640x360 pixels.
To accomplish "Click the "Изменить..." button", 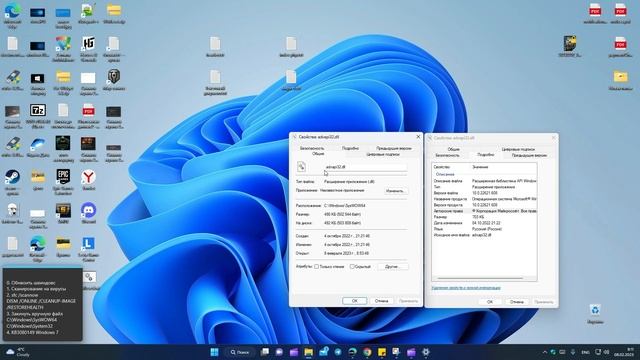I will pyautogui.click(x=395, y=191).
